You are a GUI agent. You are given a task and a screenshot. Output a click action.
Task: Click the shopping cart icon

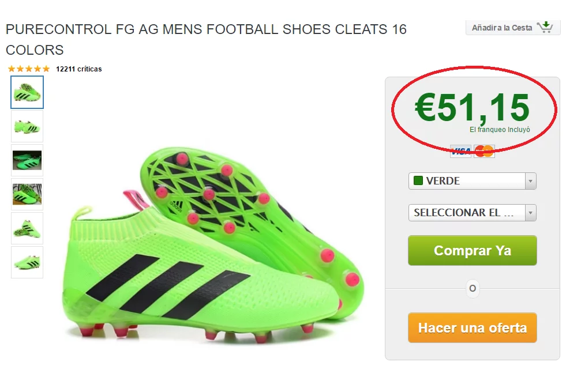545,27
